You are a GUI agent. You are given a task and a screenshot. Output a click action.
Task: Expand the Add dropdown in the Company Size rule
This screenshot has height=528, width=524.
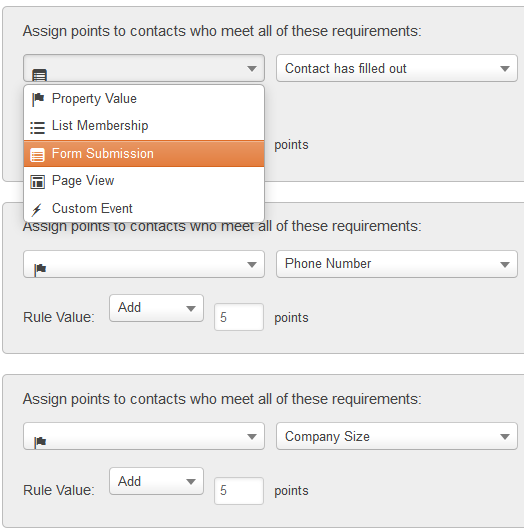(x=156, y=481)
